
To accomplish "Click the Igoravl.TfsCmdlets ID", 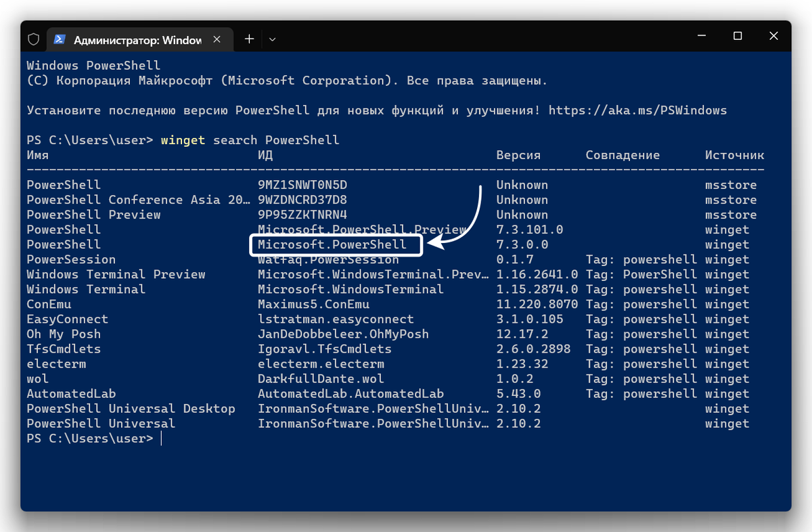I will point(325,349).
